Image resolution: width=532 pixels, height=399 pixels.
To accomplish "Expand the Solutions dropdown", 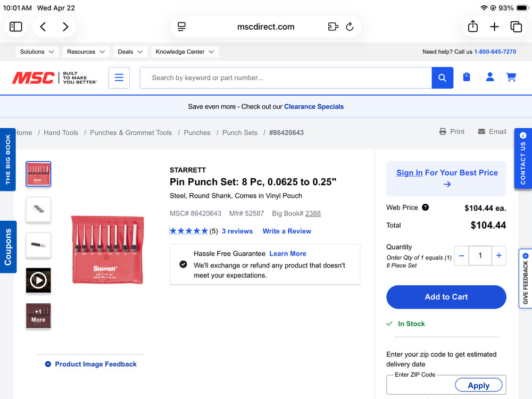I will tap(37, 52).
